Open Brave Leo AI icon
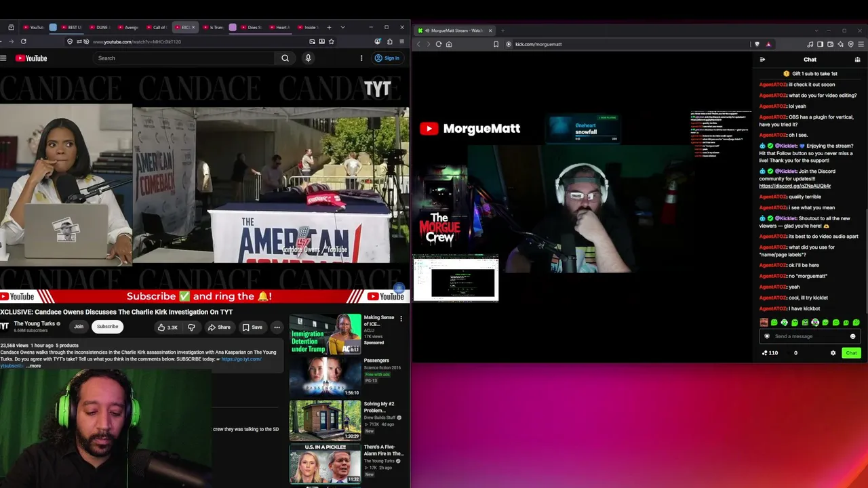The height and width of the screenshot is (488, 868). tap(840, 44)
